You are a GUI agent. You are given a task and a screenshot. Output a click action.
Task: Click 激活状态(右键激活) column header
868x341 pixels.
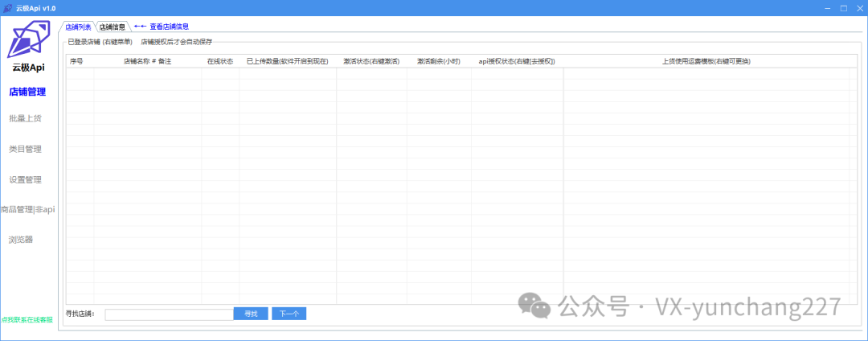tap(371, 61)
